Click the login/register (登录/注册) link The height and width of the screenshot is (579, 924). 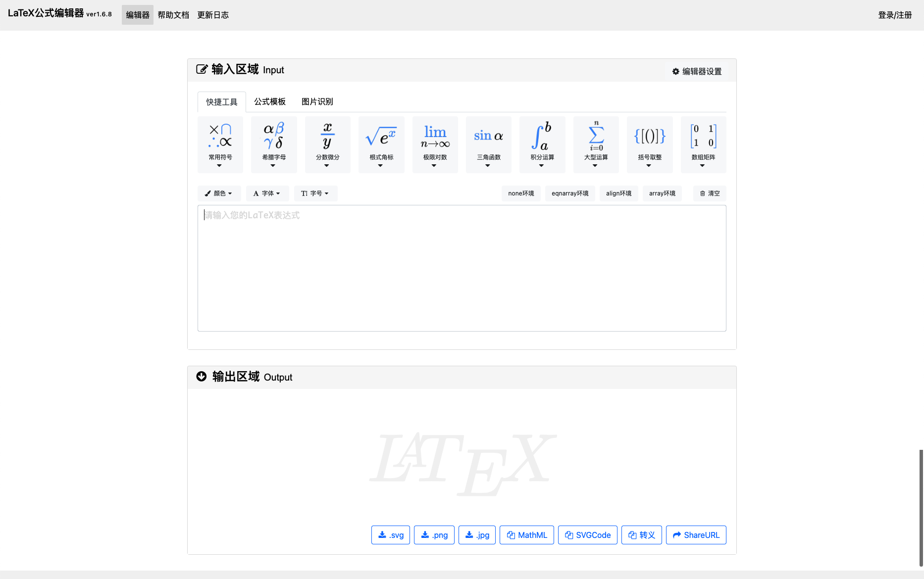[894, 15]
